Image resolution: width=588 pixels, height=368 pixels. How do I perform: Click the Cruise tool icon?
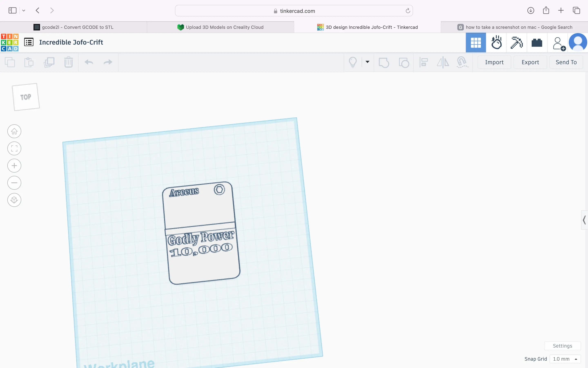[x=462, y=62]
